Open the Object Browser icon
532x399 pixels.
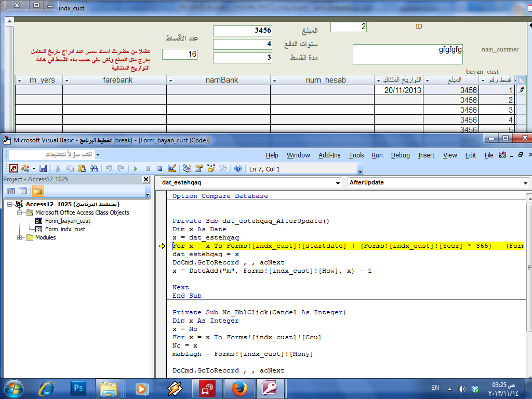211,168
